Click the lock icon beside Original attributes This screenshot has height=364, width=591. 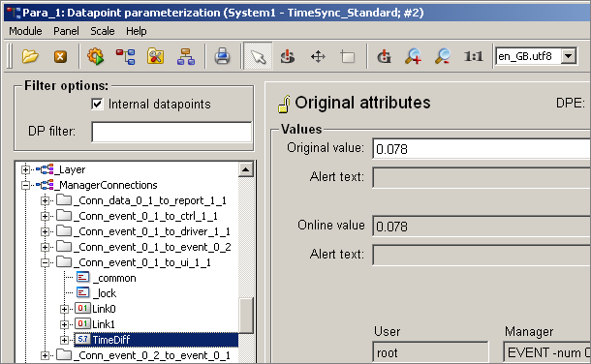[284, 104]
